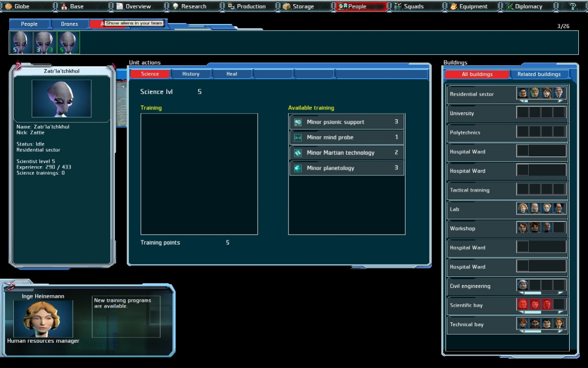Click right scroll arrow under Residential sector portraits
Image resolution: width=588 pixels, height=368 pixels.
(560, 101)
